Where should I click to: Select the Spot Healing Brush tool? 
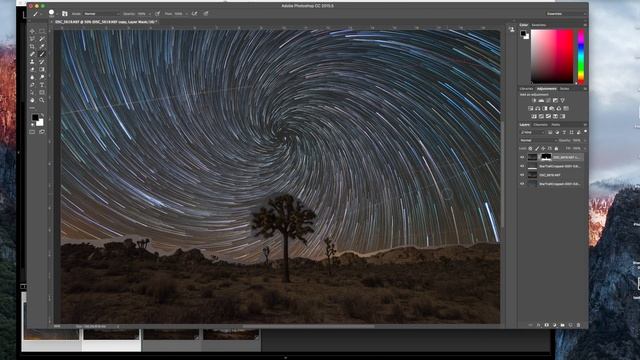[32, 54]
